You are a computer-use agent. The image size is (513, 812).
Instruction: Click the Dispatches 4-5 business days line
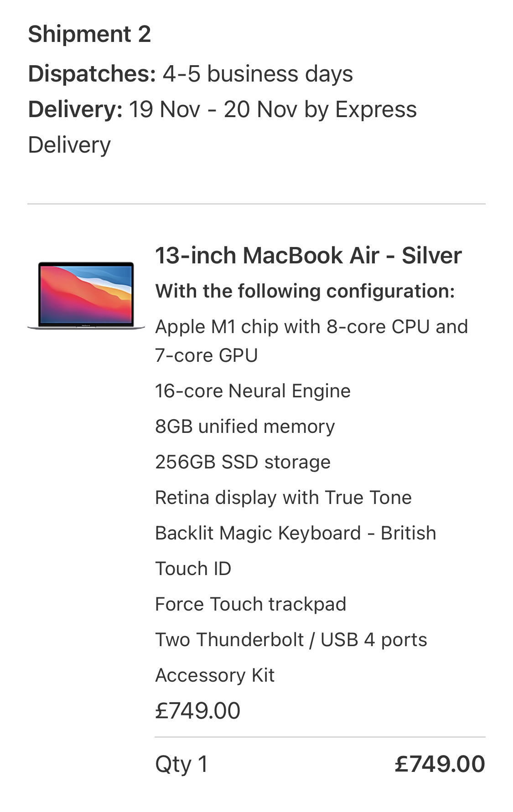pyautogui.click(x=191, y=74)
